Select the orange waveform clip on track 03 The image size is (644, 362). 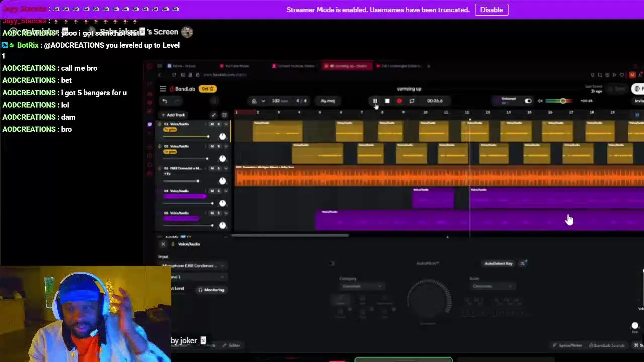(x=440, y=177)
